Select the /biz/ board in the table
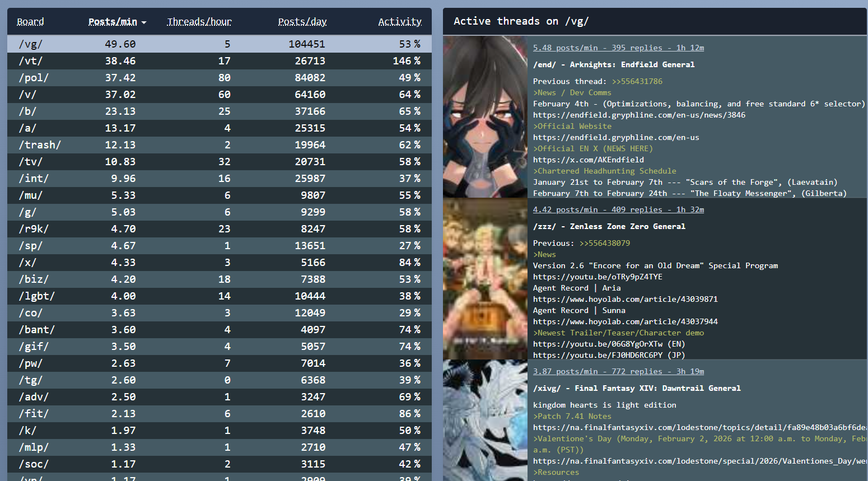The height and width of the screenshot is (481, 868). pyautogui.click(x=220, y=279)
